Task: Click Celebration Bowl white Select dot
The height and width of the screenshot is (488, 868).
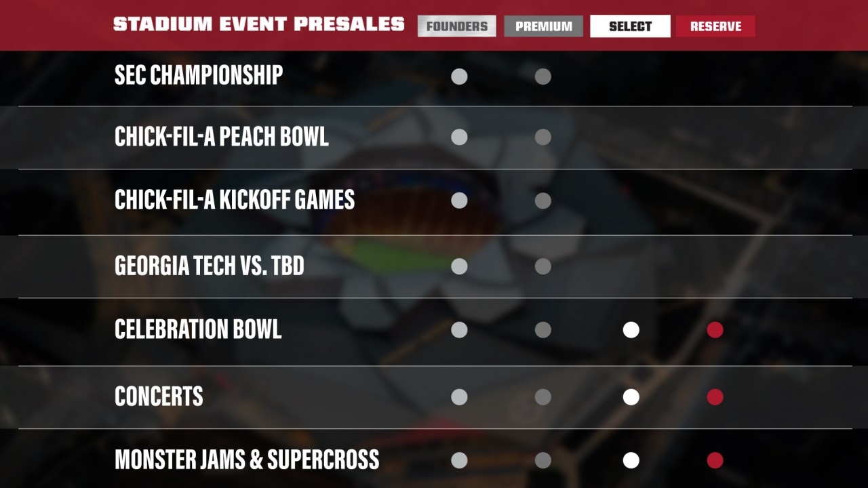Action: coord(631,330)
